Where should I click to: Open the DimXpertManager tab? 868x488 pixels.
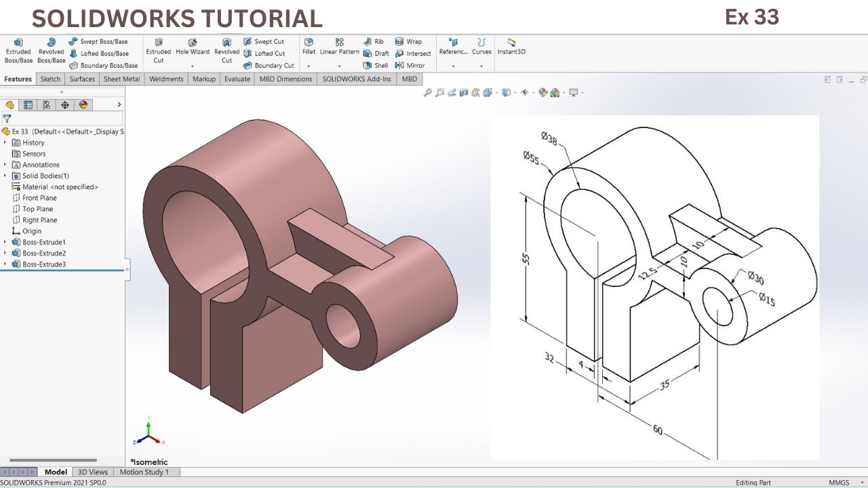tap(65, 105)
